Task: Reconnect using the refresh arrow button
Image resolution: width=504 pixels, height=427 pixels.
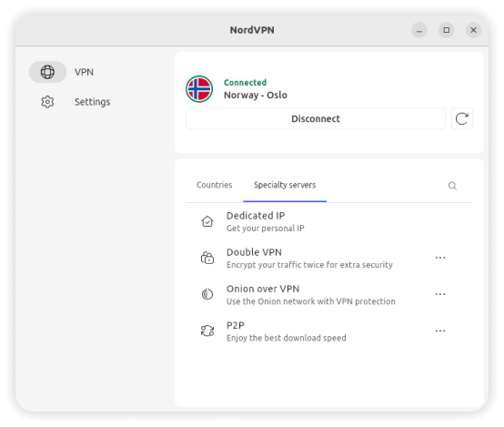Action: click(x=462, y=118)
